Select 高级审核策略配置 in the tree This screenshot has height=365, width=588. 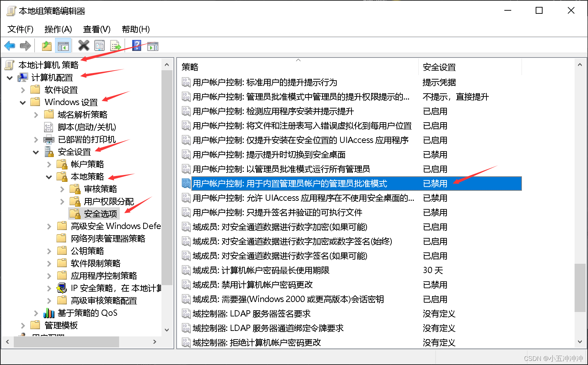pos(104,301)
